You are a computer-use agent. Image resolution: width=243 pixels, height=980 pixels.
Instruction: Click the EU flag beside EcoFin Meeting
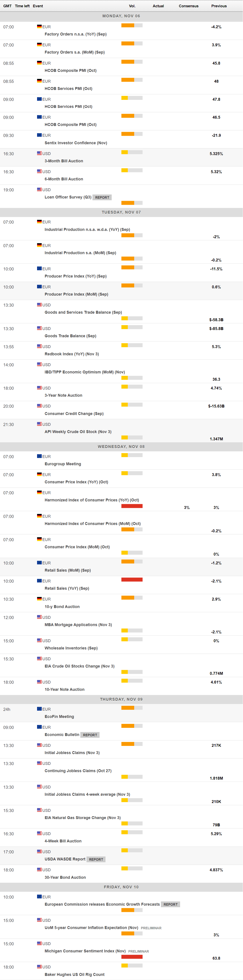39,709
